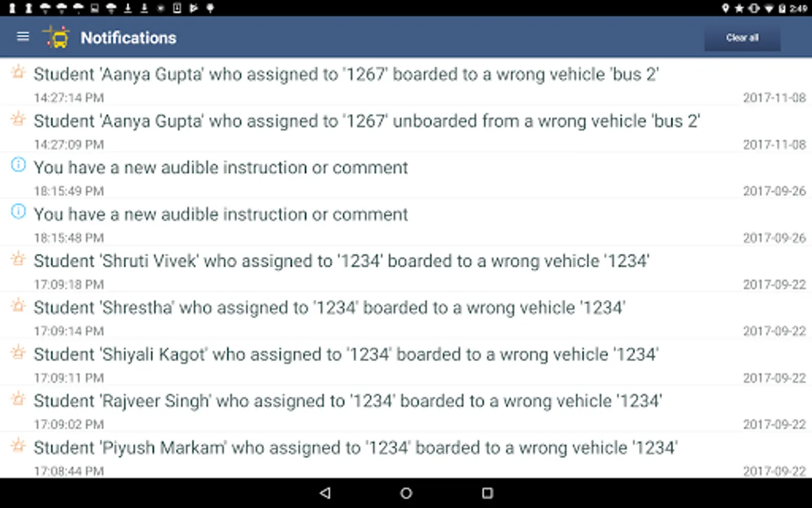The image size is (812, 508).
Task: Open Shiyali Kagot wrong vehicle notification
Action: point(406,362)
